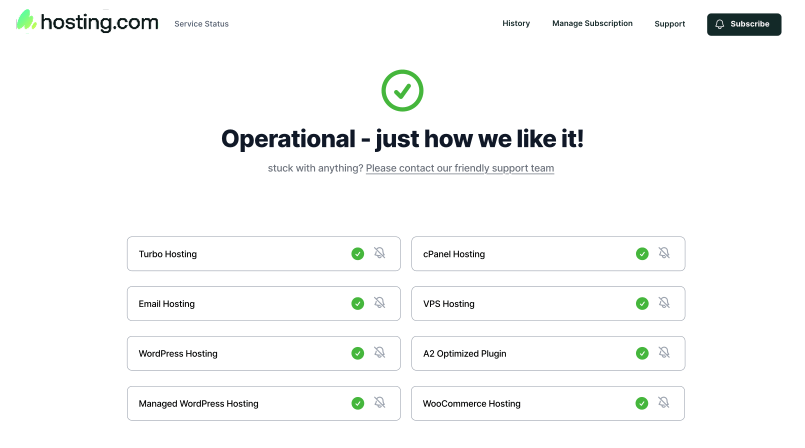Click the Operational - just how we like it heading
This screenshot has width=805, height=448.
click(x=402, y=139)
